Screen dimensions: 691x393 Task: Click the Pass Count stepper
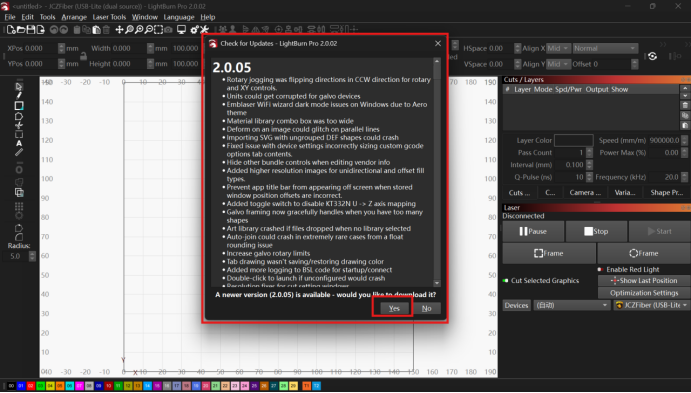(590, 152)
